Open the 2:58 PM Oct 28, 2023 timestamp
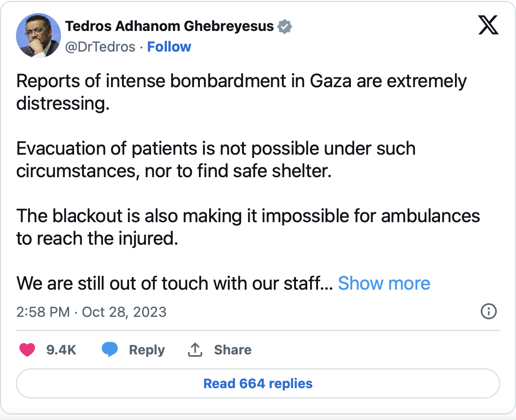The width and height of the screenshot is (516, 420). [x=91, y=312]
